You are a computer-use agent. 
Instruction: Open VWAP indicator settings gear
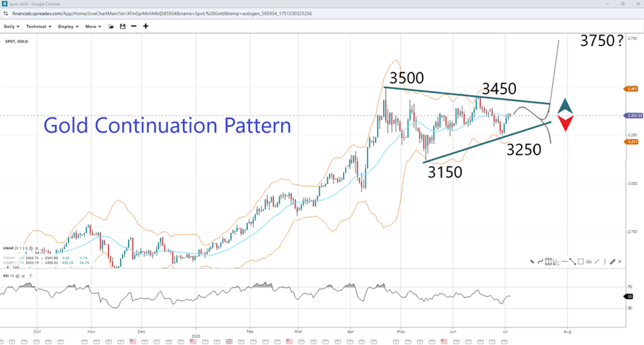pyautogui.click(x=31, y=248)
